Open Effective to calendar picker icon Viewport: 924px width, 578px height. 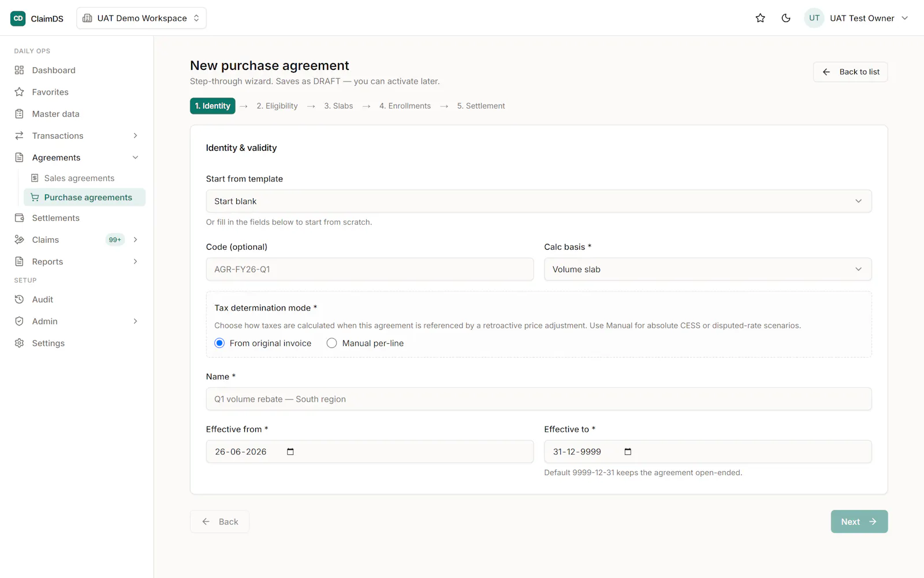coord(628,451)
